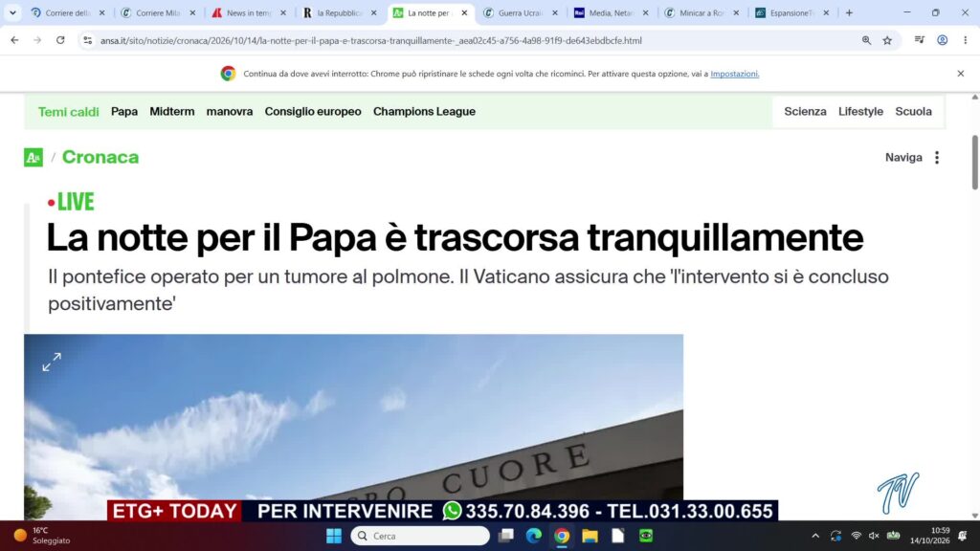The height and width of the screenshot is (551, 980).
Task: Click the taskbar Cerca search box
Action: [x=420, y=536]
